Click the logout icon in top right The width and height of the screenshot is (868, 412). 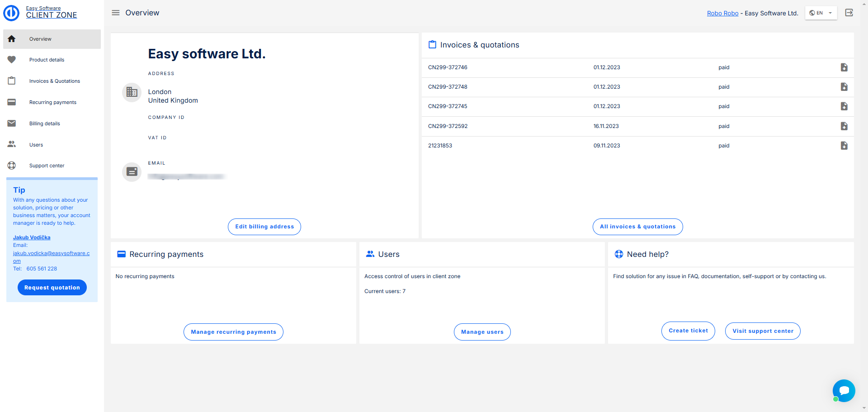(x=849, y=13)
